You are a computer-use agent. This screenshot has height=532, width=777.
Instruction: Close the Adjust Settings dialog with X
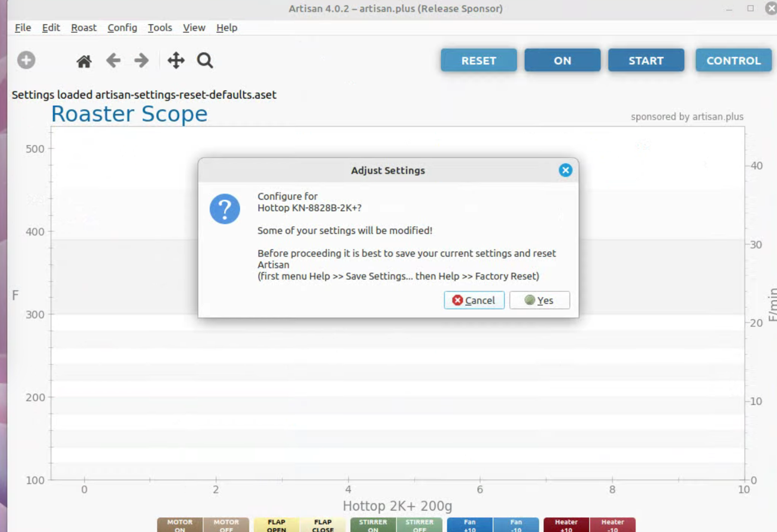(565, 170)
